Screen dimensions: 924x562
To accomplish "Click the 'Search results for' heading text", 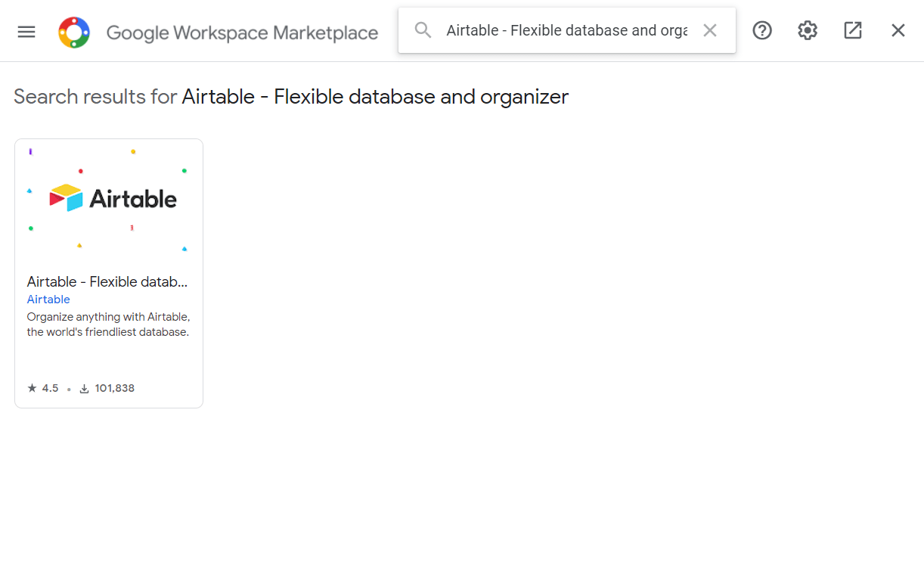I will point(95,97).
